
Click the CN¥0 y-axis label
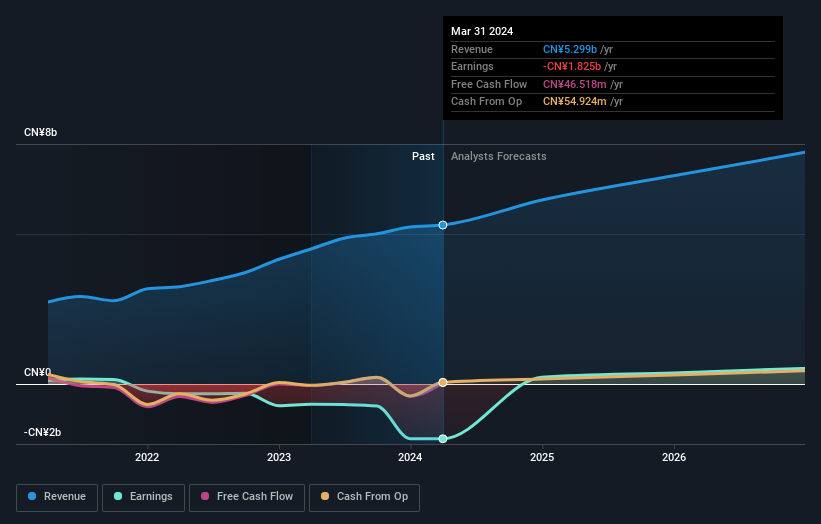(x=38, y=372)
